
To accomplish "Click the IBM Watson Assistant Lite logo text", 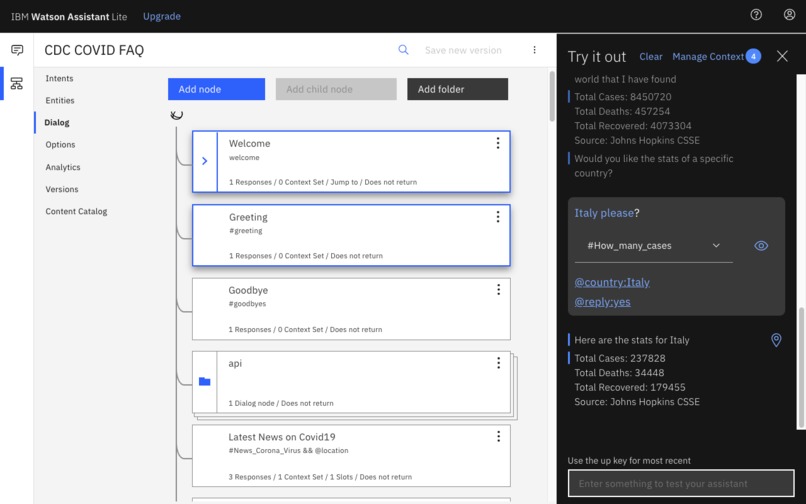I will tap(69, 16).
